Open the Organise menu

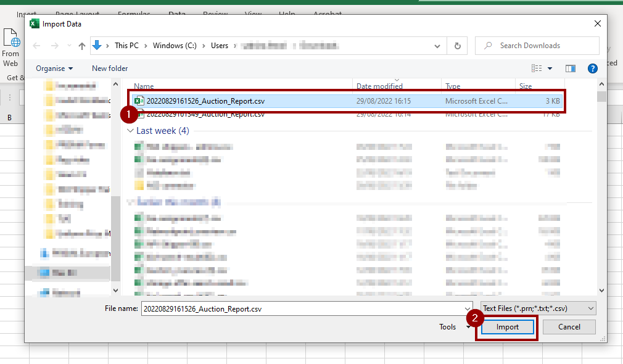(54, 68)
